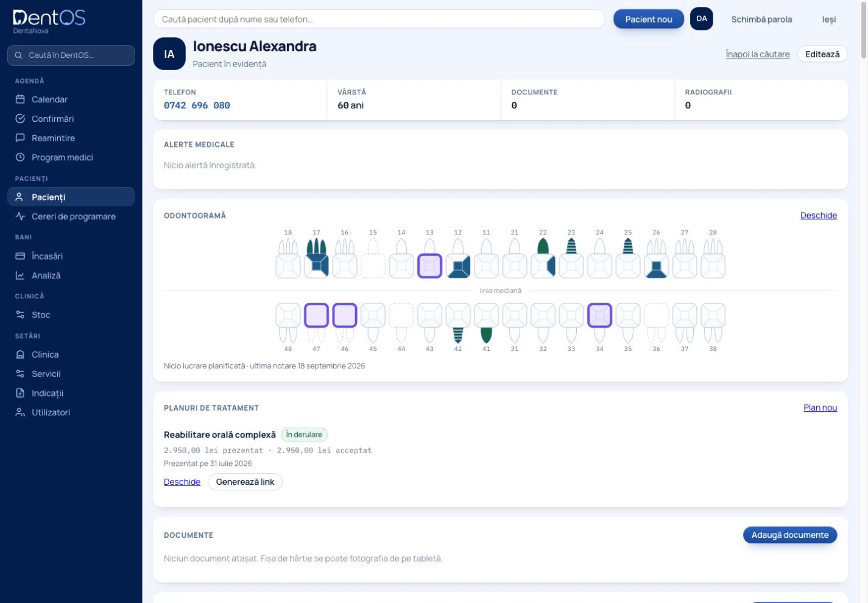
Task: Click the Încasări card icon
Action: click(20, 256)
